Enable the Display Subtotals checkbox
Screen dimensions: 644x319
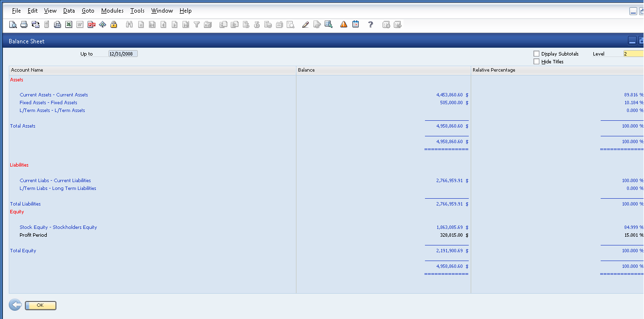coord(536,54)
